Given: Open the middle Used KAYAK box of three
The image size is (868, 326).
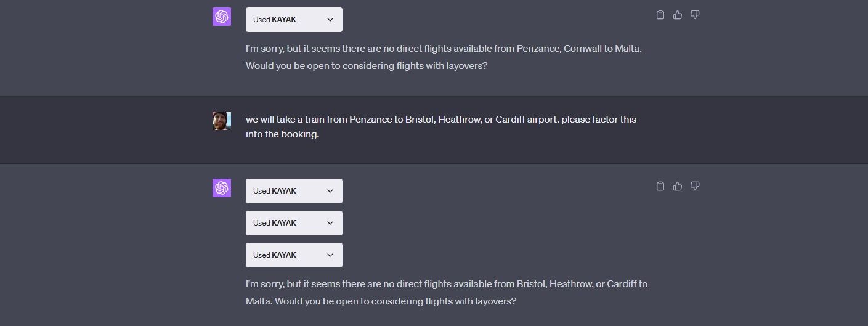Looking at the screenshot, I should pyautogui.click(x=293, y=223).
